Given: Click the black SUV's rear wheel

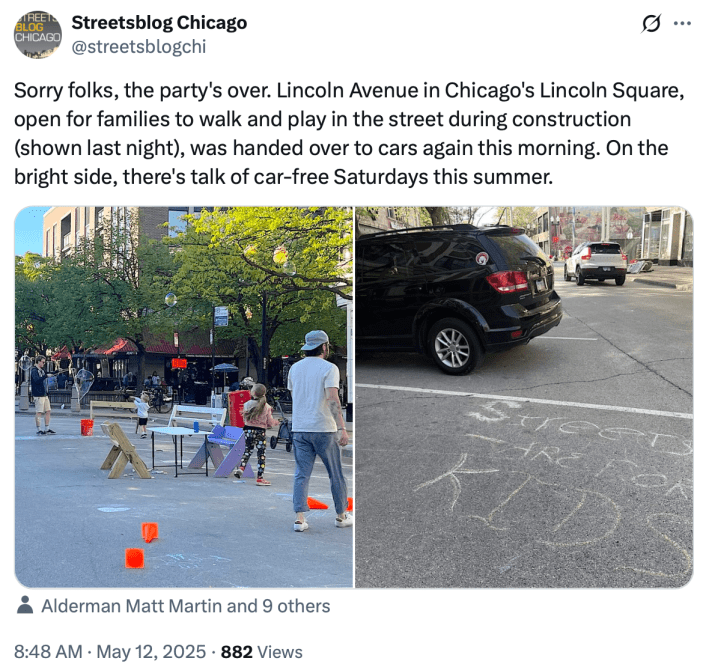Looking at the screenshot, I should 453,347.
